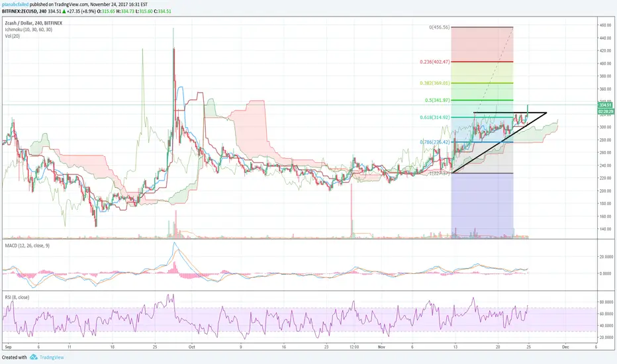This screenshot has width=617, height=364.
Task: Click 220.00 on the price axis
Action: click(x=605, y=178)
